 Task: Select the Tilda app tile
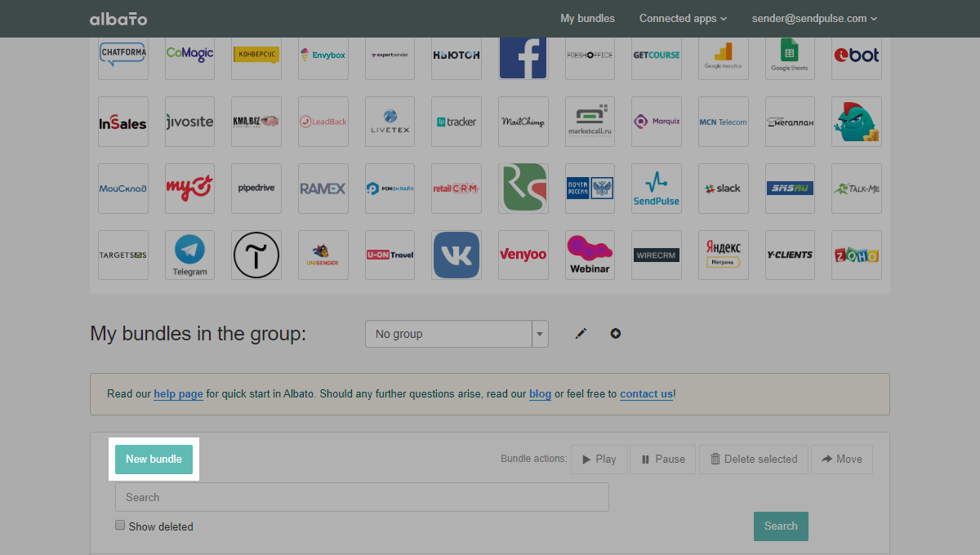[256, 255]
